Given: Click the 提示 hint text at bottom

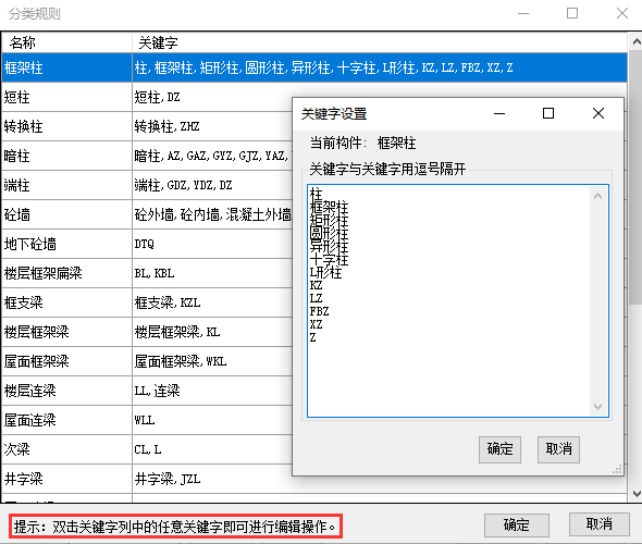Looking at the screenshot, I should click(x=175, y=527).
